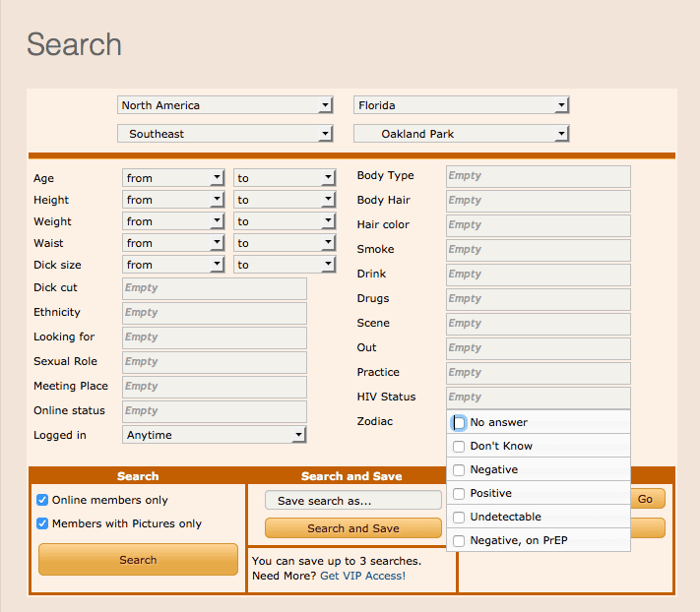The height and width of the screenshot is (612, 700).
Task: Expand the Florida state dropdown
Action: click(462, 105)
